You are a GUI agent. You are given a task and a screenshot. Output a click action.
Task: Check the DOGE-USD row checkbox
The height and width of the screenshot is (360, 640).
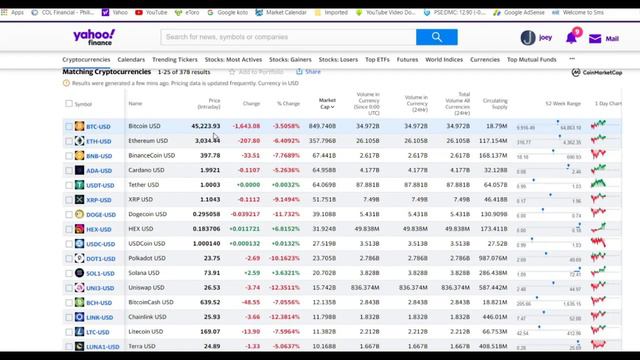coord(69,215)
